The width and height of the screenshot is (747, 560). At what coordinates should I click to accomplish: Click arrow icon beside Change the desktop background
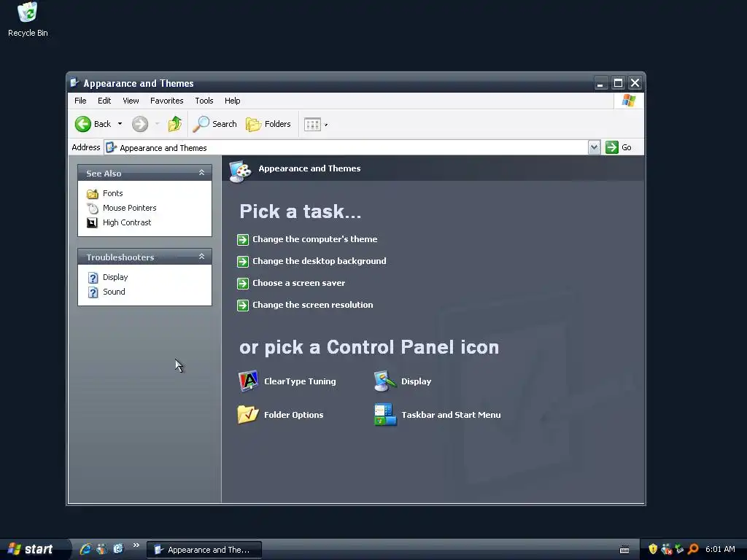[243, 262]
